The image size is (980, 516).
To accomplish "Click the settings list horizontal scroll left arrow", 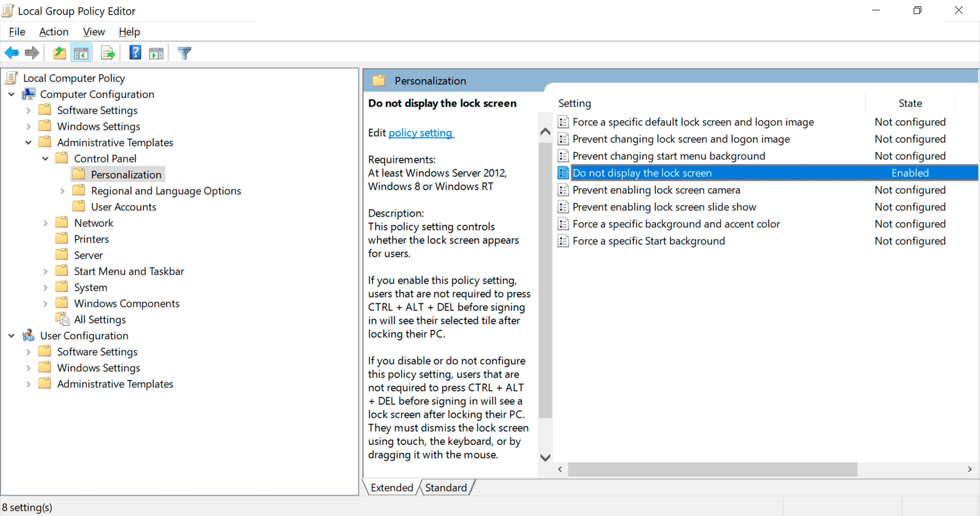I will pyautogui.click(x=560, y=469).
